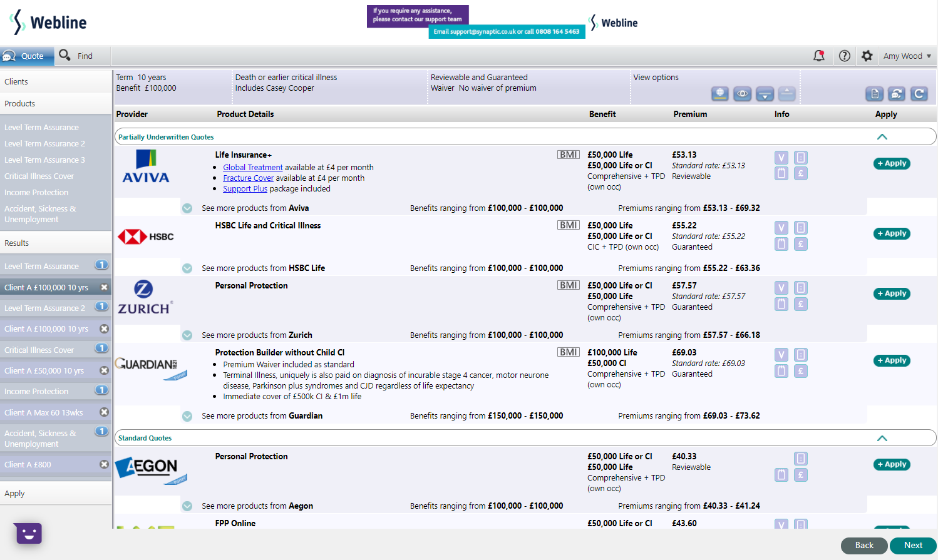Click the document report icon in toolbar
This screenshot has width=938, height=560.
(x=875, y=94)
